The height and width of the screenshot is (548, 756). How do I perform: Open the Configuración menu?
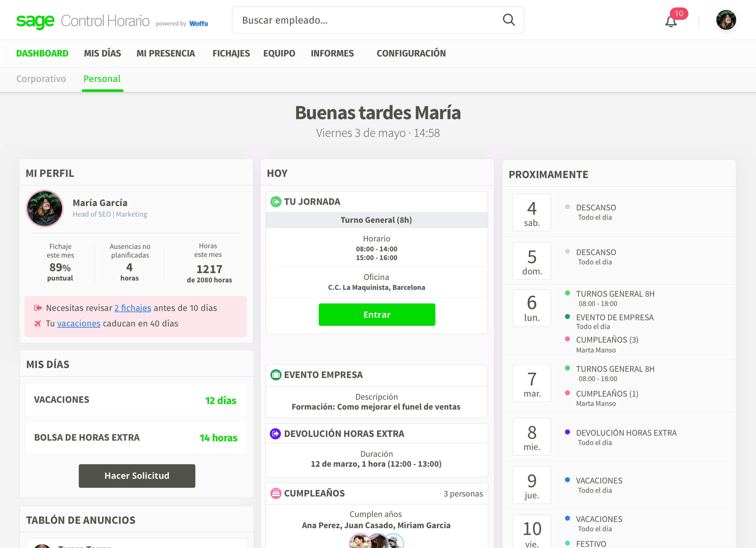pos(411,53)
